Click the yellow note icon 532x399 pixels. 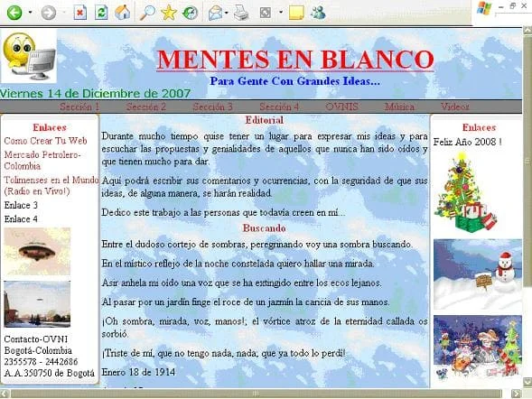point(296,13)
